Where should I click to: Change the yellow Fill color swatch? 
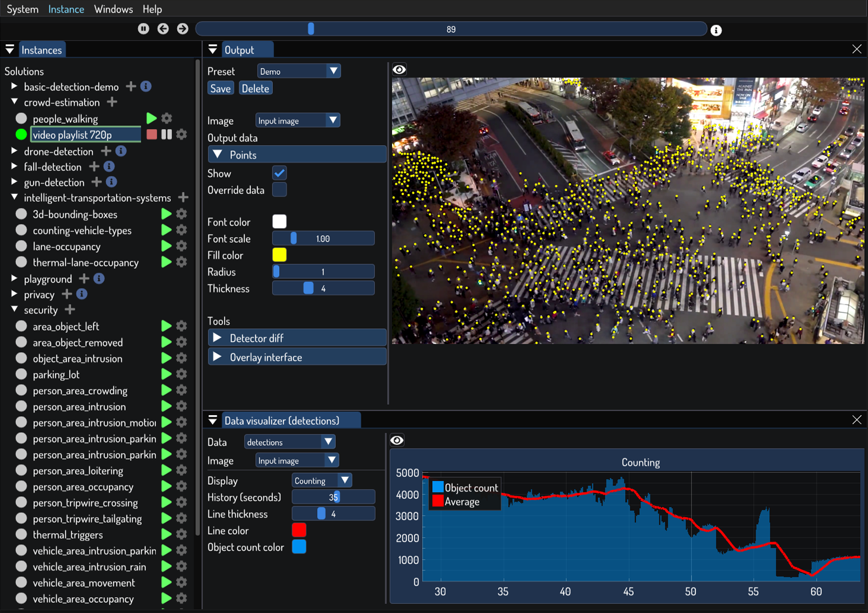coord(279,255)
